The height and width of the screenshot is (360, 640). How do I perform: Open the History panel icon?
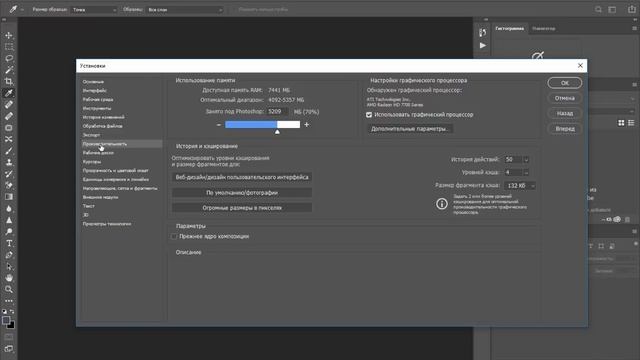click(482, 33)
